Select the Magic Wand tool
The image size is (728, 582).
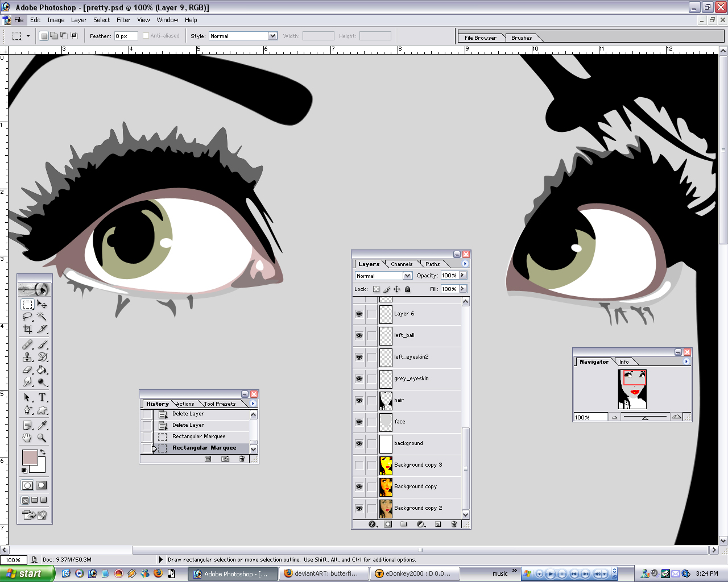42,317
